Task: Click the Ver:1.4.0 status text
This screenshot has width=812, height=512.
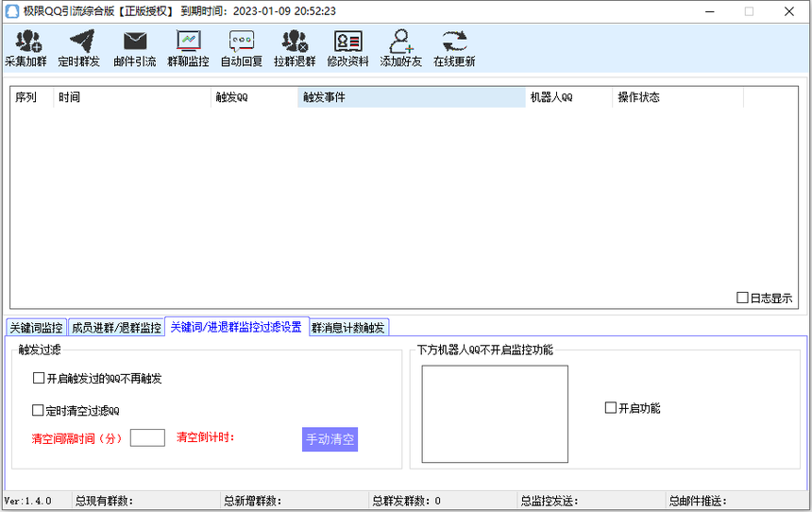Action: (28, 501)
